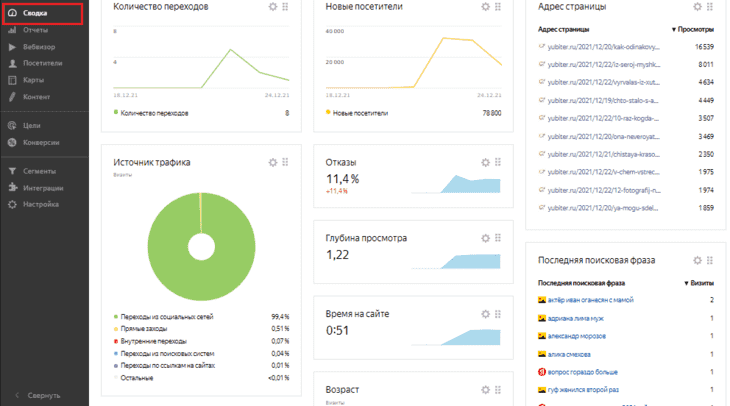Open yubiter.ru ona-neveroyat page link
Image resolution: width=730 pixels, height=406 pixels.
pos(603,137)
